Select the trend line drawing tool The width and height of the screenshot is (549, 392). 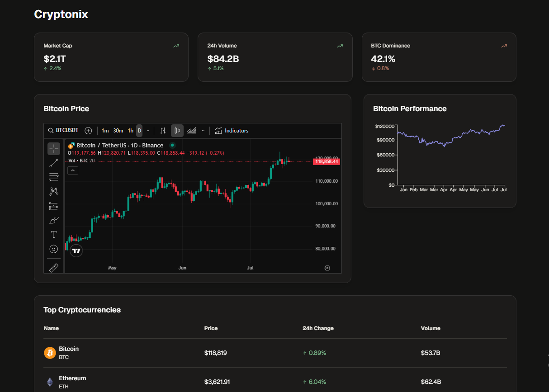point(54,163)
